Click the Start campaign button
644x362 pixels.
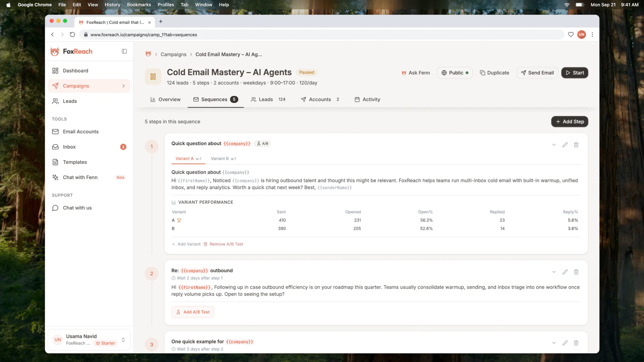click(x=575, y=73)
